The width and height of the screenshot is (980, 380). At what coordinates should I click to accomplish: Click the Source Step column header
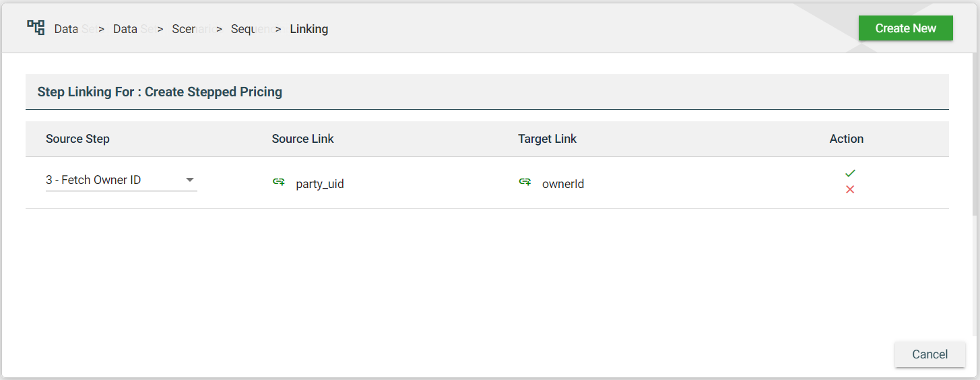77,139
